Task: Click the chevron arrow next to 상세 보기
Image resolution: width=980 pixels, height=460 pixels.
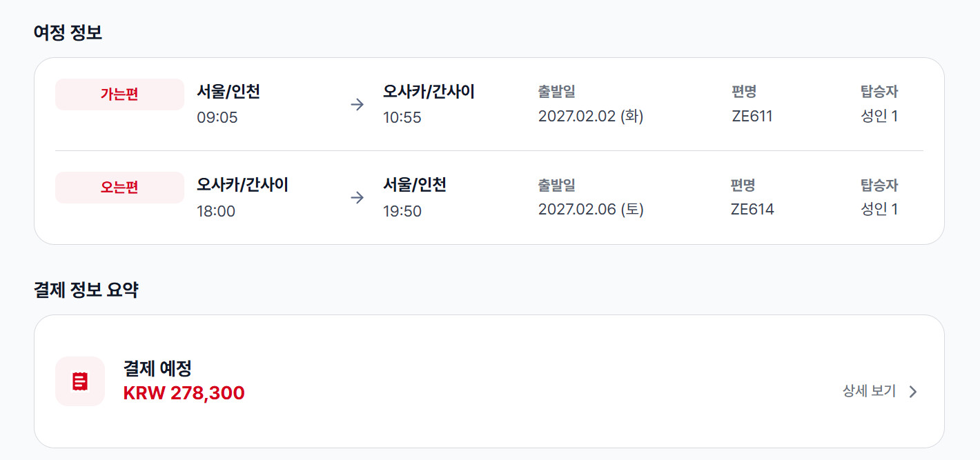Action: click(x=913, y=392)
